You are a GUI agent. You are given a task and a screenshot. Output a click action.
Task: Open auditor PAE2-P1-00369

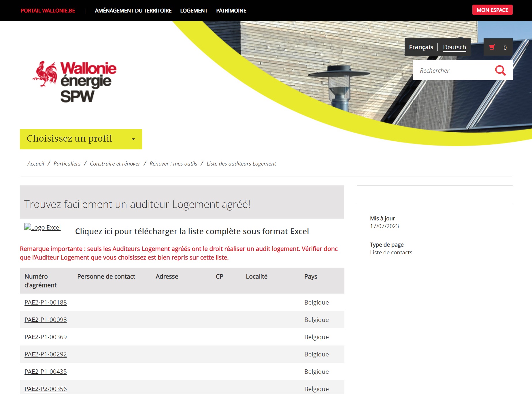click(x=46, y=337)
